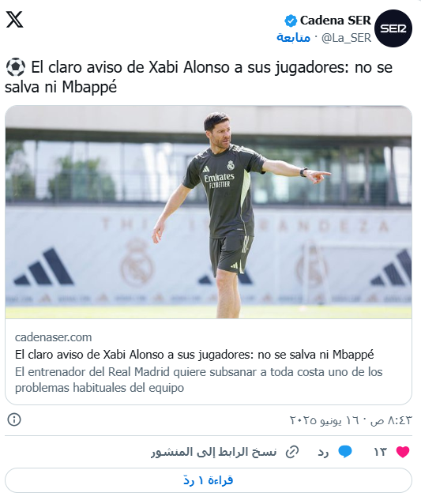Click the soccer ball emoji
This screenshot has height=504, width=421.
click(x=16, y=67)
